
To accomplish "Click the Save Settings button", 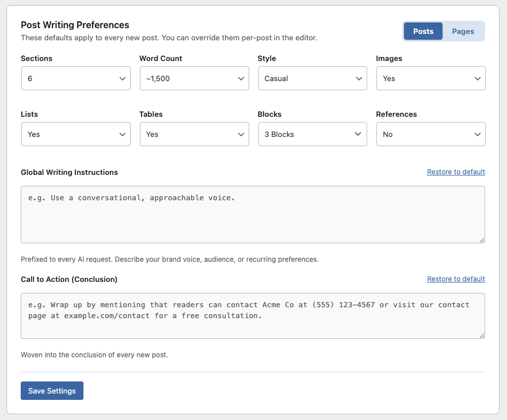I will click(52, 391).
